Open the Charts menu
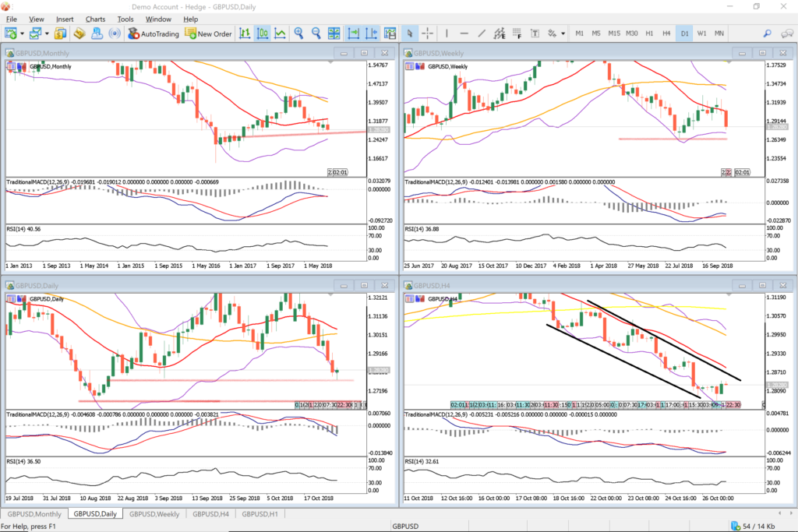 [x=96, y=19]
